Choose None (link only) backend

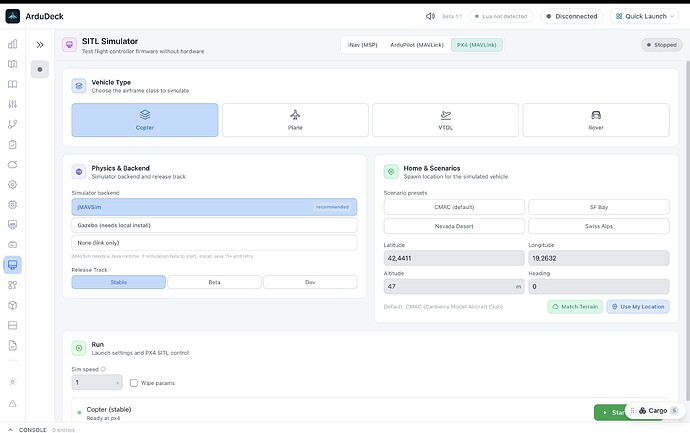click(x=214, y=243)
